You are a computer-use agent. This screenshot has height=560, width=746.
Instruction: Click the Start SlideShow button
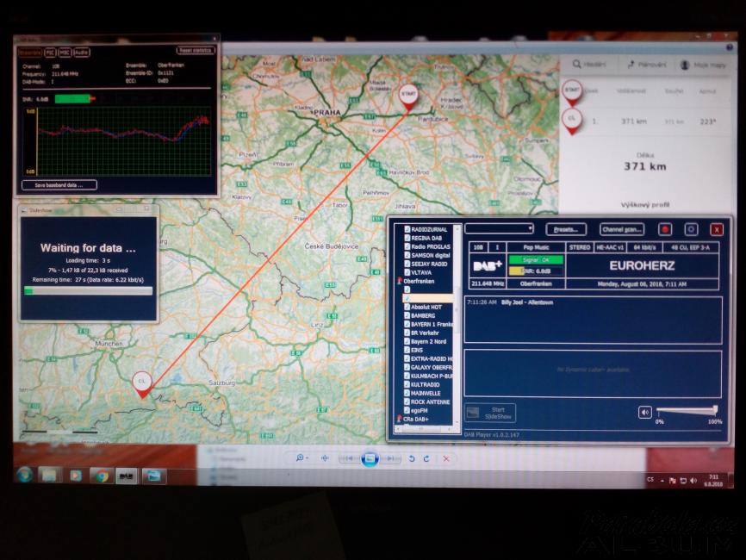point(490,413)
